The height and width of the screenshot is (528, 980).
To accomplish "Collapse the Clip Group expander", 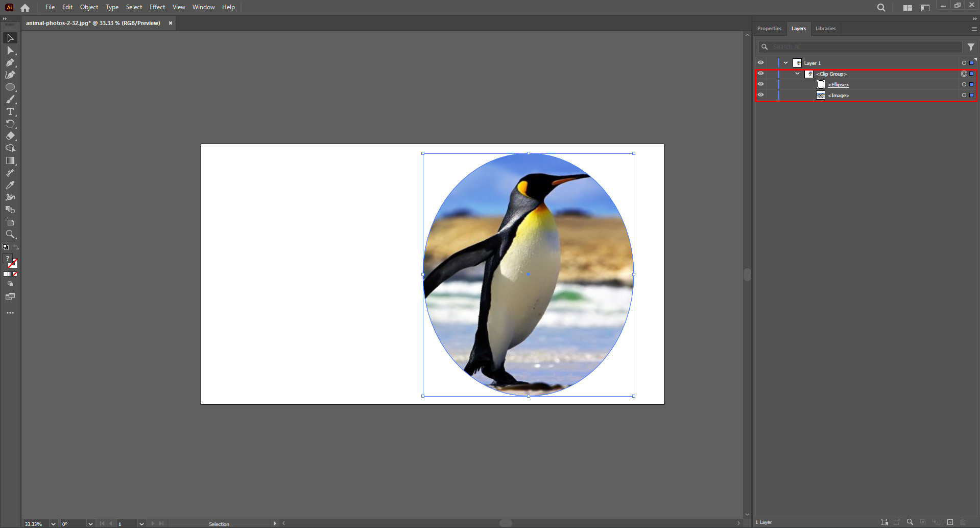I will (797, 74).
